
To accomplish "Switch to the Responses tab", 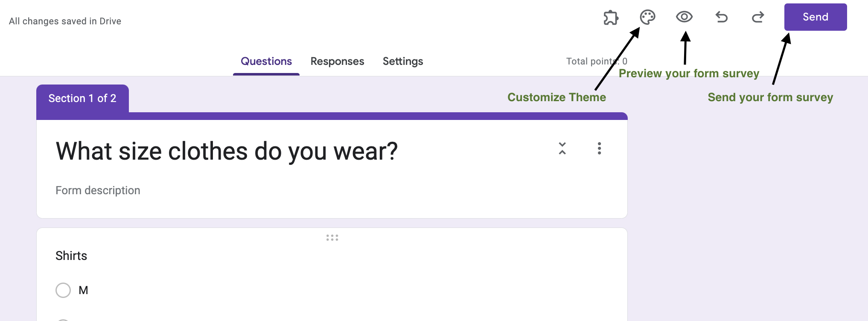I will coord(337,61).
